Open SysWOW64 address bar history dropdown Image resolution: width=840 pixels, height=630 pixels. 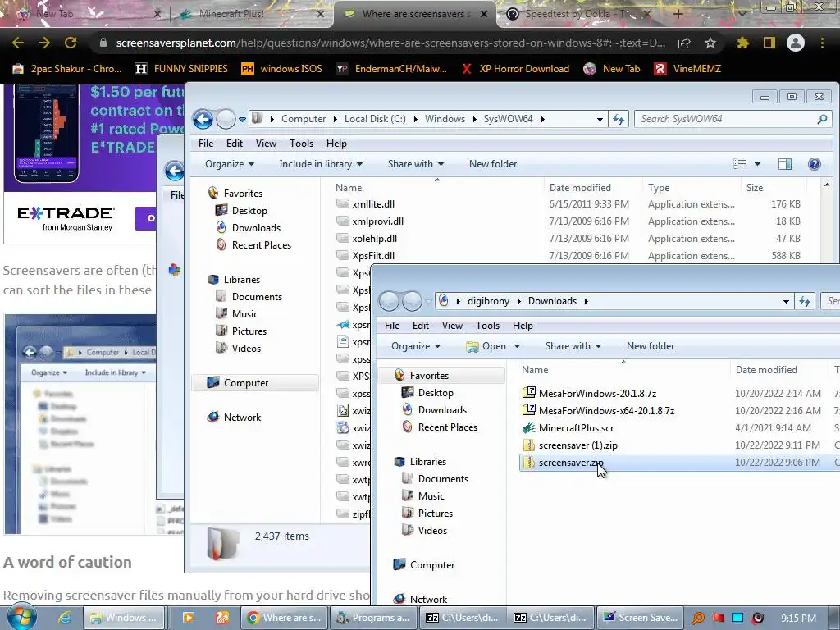(x=600, y=120)
